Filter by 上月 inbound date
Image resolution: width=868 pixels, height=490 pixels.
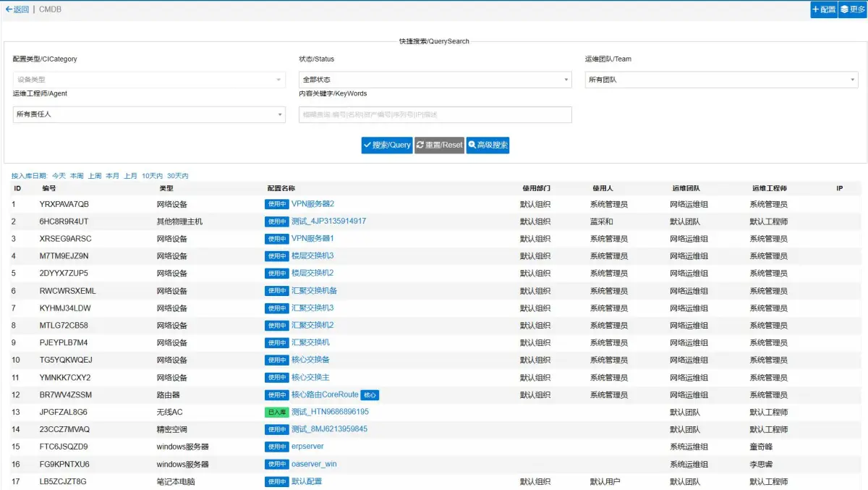(130, 176)
